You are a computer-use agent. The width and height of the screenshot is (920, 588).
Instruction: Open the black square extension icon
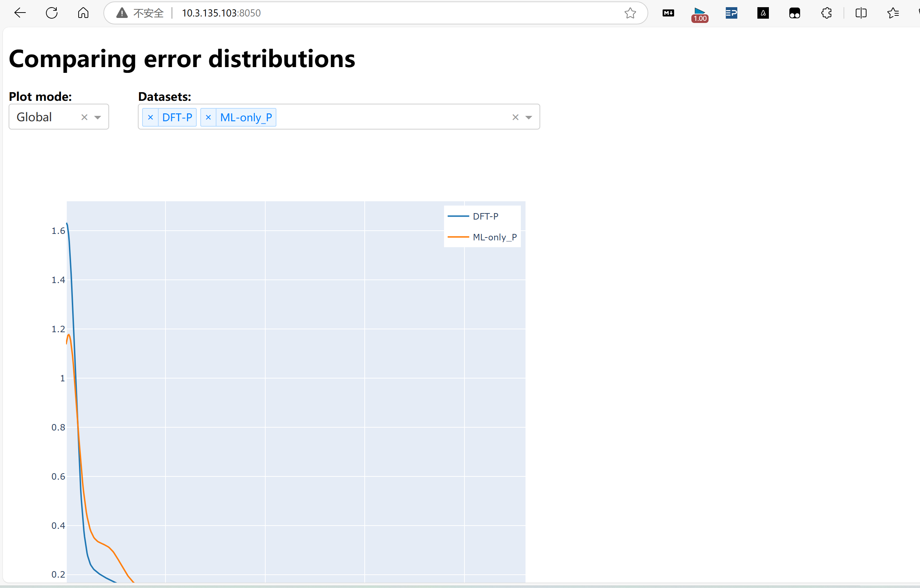point(763,13)
